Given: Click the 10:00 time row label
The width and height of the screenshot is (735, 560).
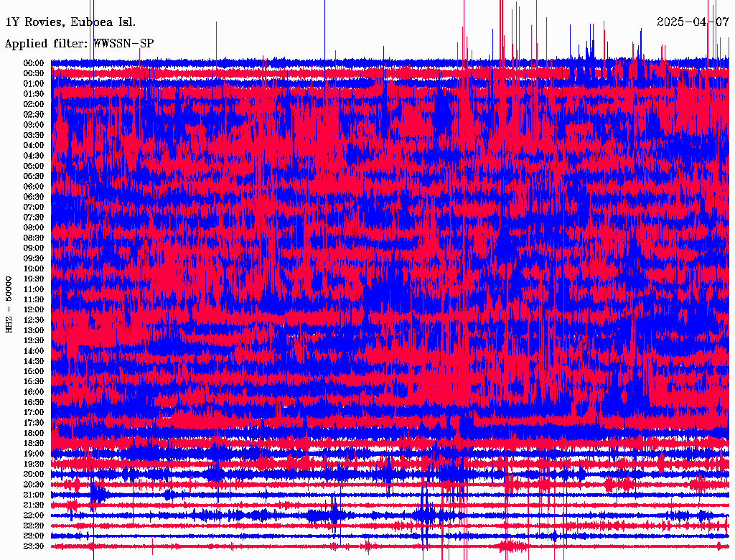Looking at the screenshot, I should (x=34, y=269).
